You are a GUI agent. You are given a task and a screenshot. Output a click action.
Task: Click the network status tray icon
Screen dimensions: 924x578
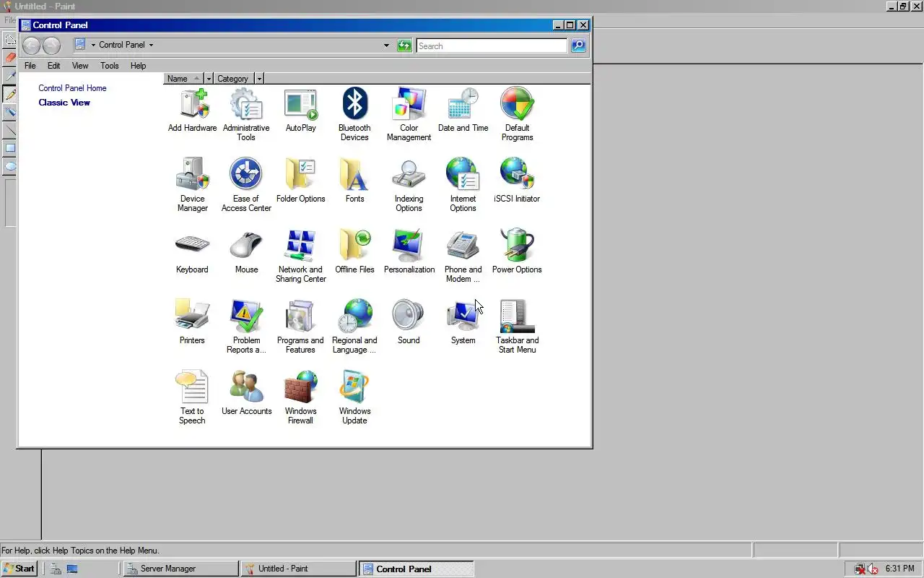tap(860, 569)
